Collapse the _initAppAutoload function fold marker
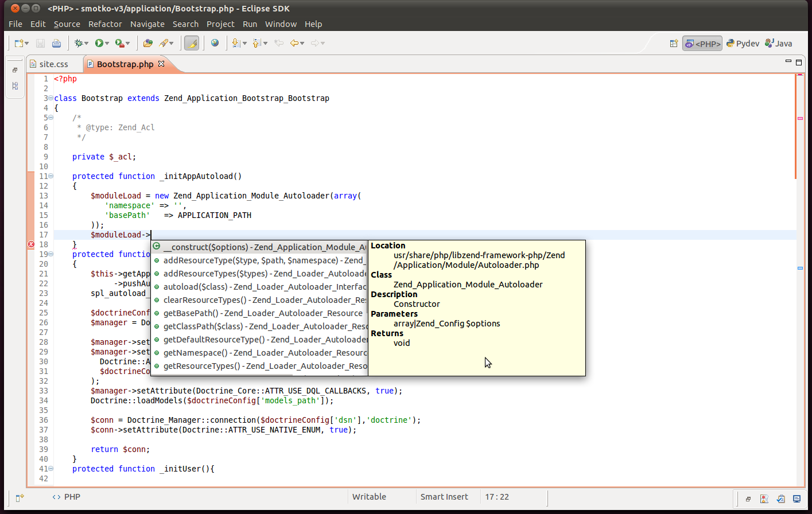The height and width of the screenshot is (514, 812). pyautogui.click(x=51, y=176)
